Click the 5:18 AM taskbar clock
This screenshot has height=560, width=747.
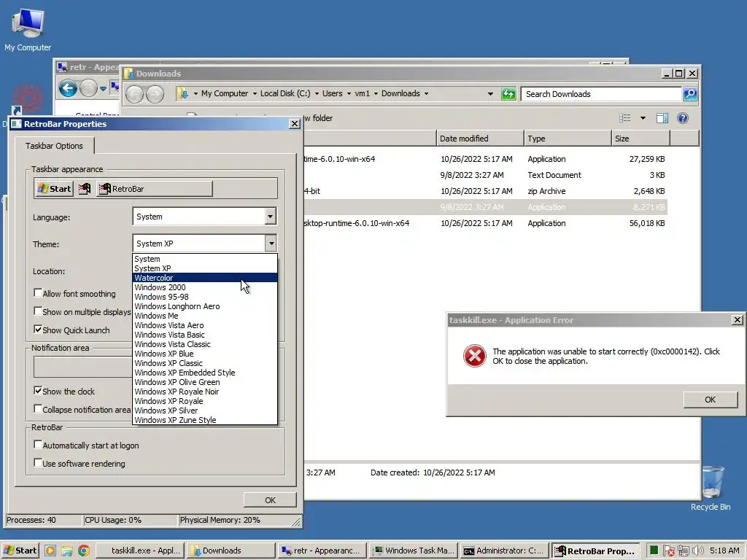click(x=724, y=551)
